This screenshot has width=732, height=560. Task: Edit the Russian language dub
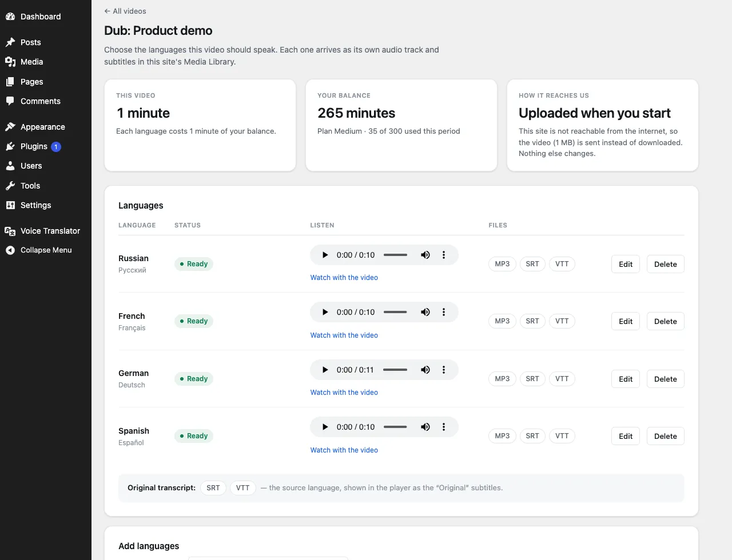point(626,264)
